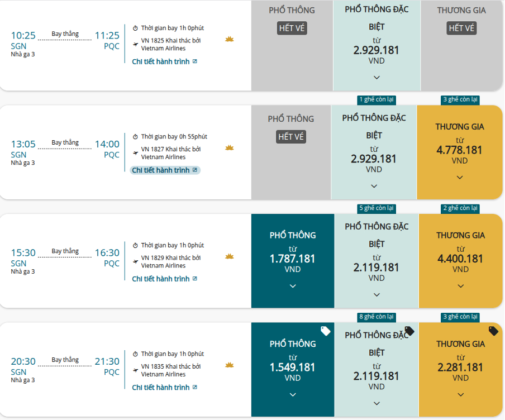Click lotus icon for flight VN 1827
This screenshot has height=420, width=505.
pyautogui.click(x=229, y=148)
